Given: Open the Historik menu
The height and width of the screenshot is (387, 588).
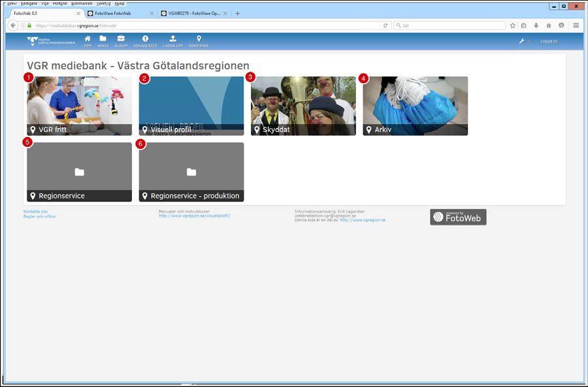Looking at the screenshot, I should tap(60, 3).
